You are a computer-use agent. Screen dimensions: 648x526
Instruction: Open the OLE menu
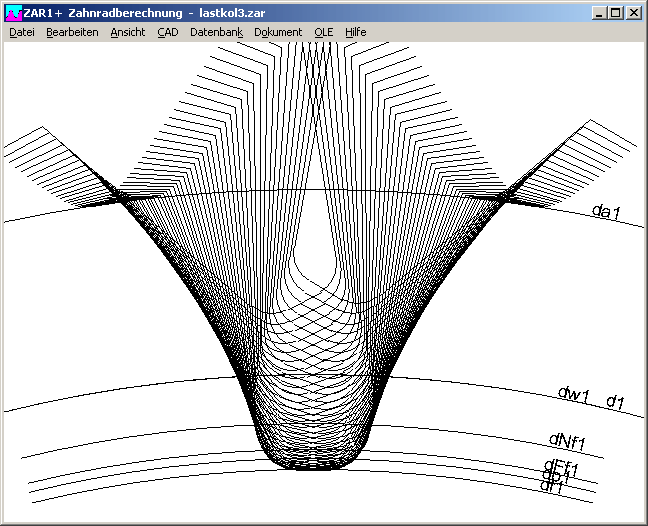[x=324, y=32]
